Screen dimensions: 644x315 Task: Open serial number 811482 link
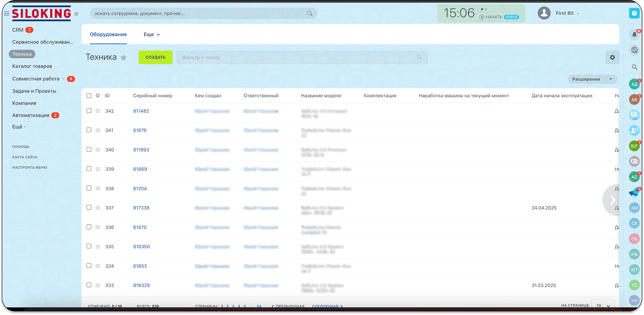[x=141, y=111]
